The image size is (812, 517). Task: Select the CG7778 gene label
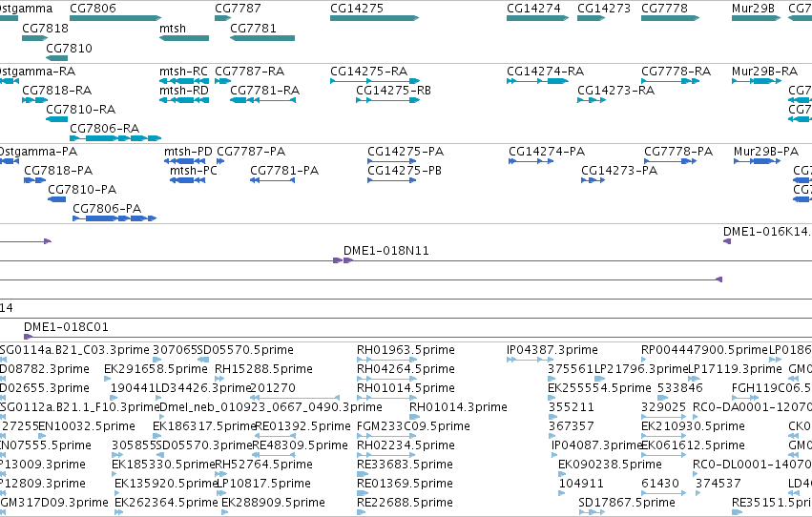tap(664, 9)
